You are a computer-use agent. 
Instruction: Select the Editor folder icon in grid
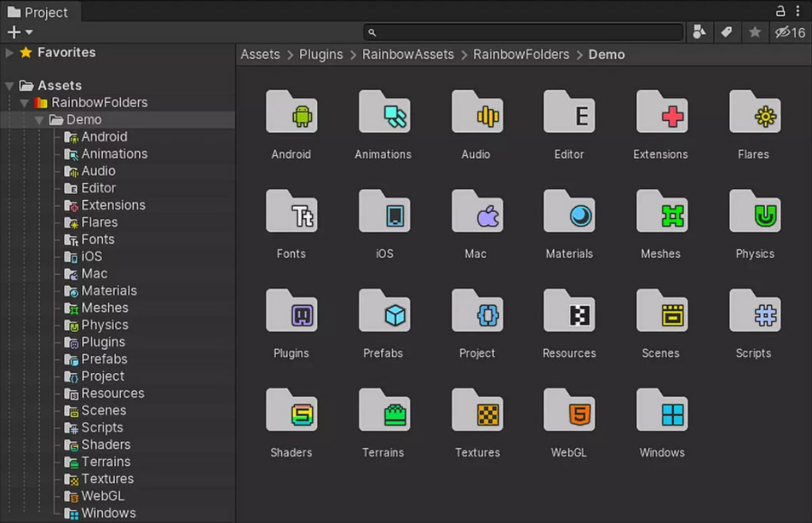[569, 112]
